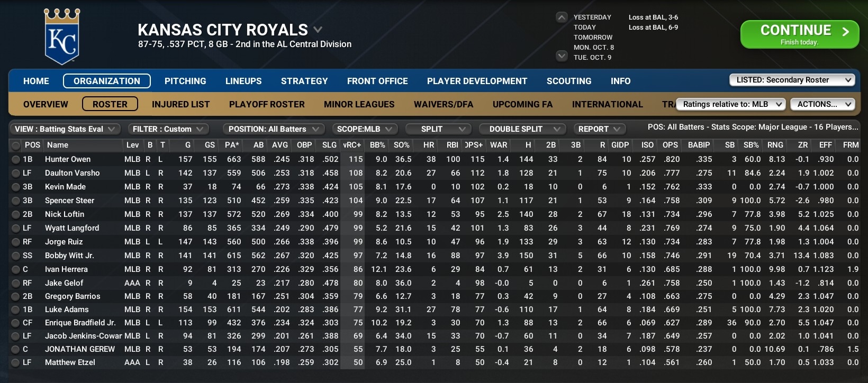Open Enrique Bradfield Jr.'s player link

[x=80, y=323]
